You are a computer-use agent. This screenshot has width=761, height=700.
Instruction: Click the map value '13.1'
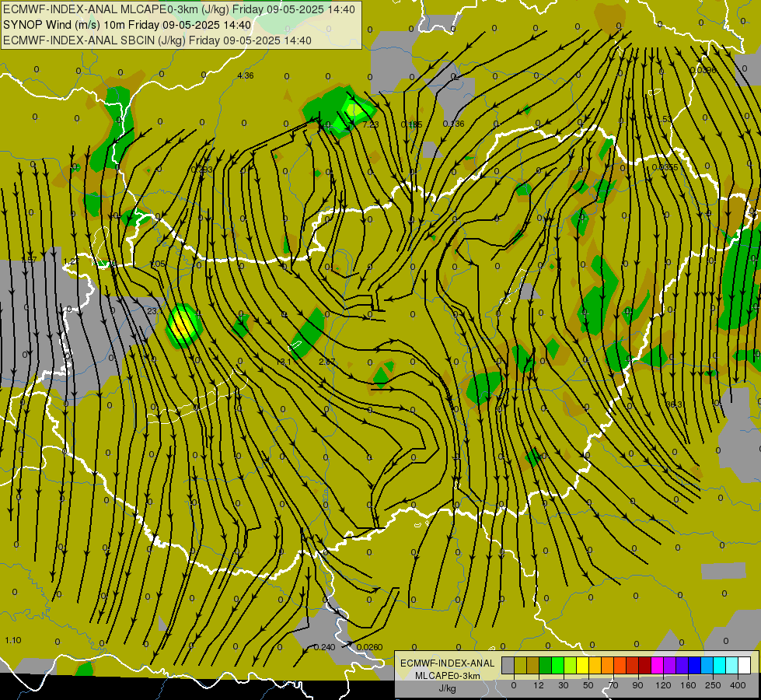pyautogui.click(x=284, y=362)
